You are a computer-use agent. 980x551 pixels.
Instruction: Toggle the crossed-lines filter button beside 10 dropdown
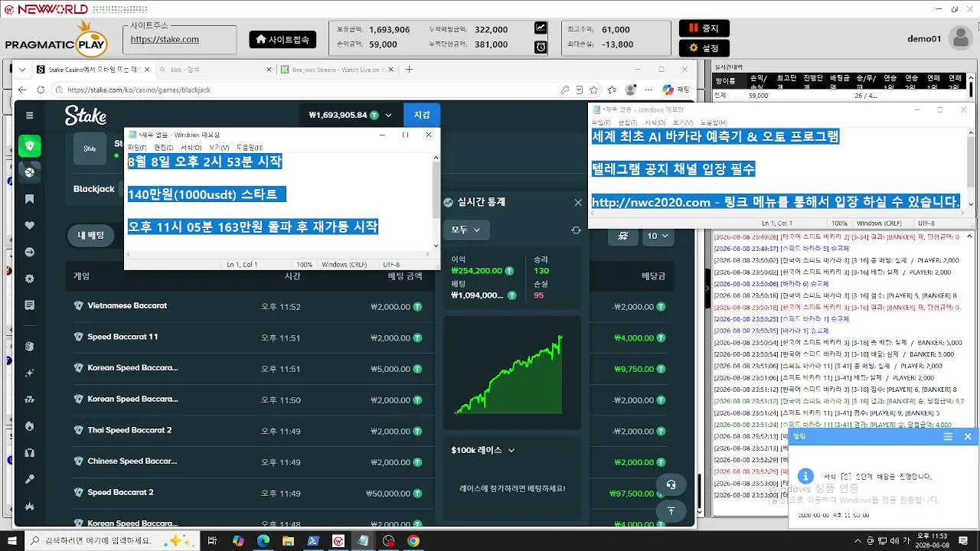pyautogui.click(x=622, y=236)
